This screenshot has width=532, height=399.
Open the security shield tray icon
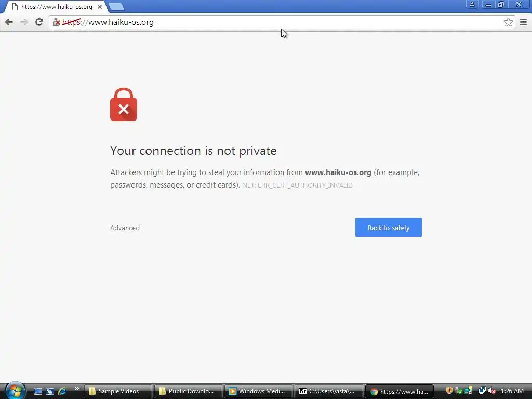[x=449, y=391]
